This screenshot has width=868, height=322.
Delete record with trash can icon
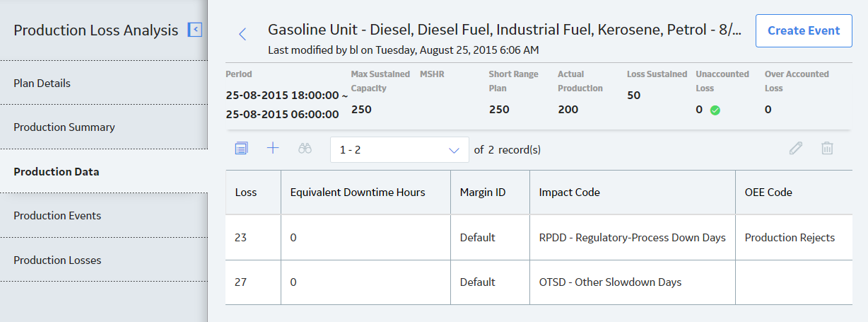(x=827, y=149)
